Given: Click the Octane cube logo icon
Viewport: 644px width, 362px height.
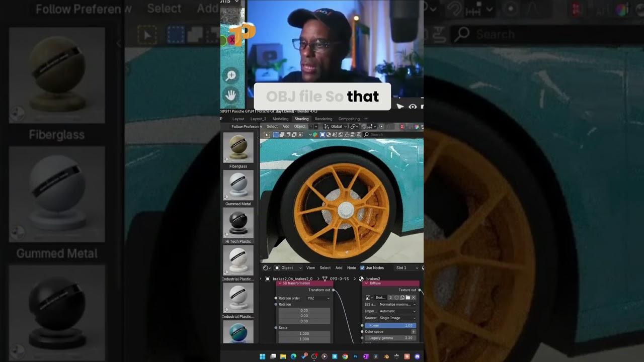Looking at the screenshot, I should (315, 135).
